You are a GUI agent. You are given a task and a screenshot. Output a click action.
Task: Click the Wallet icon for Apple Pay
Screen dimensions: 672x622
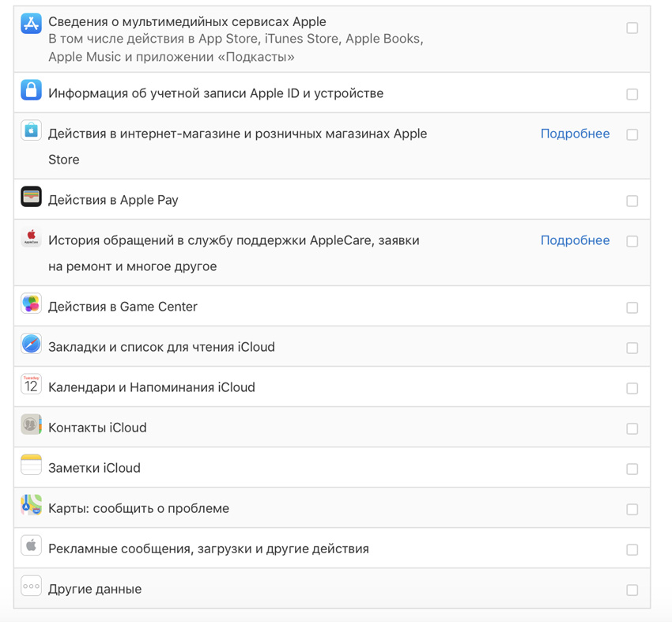point(32,196)
